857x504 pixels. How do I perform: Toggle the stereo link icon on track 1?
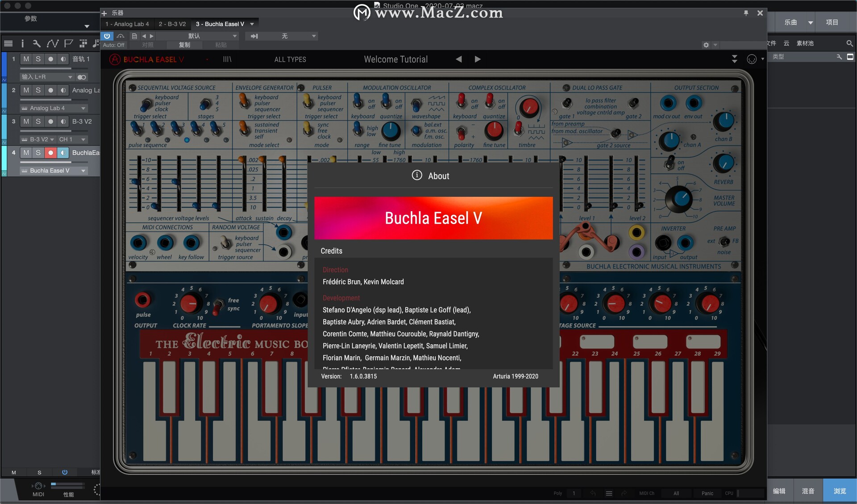point(82,77)
